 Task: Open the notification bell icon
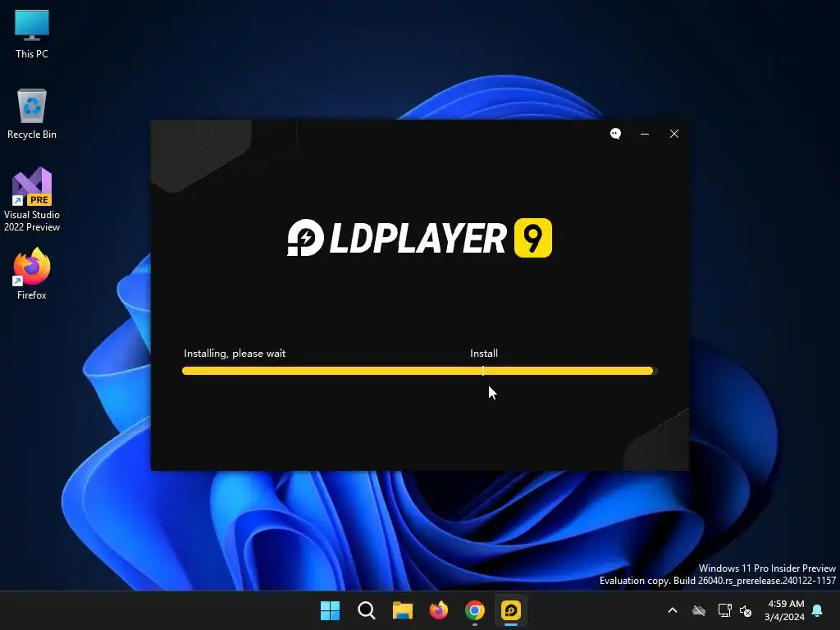tap(818, 610)
